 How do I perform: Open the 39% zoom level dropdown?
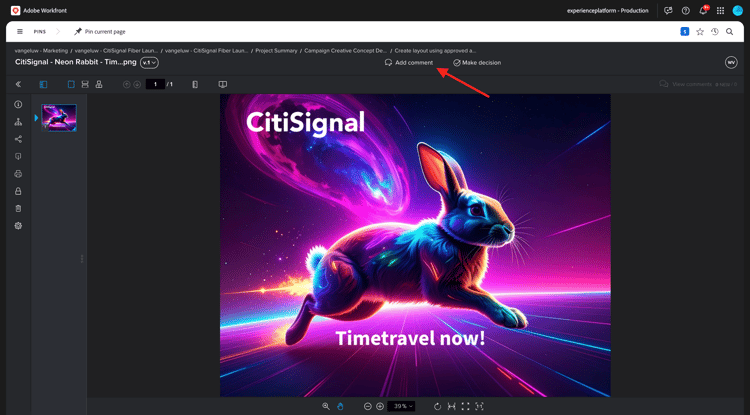(401, 406)
